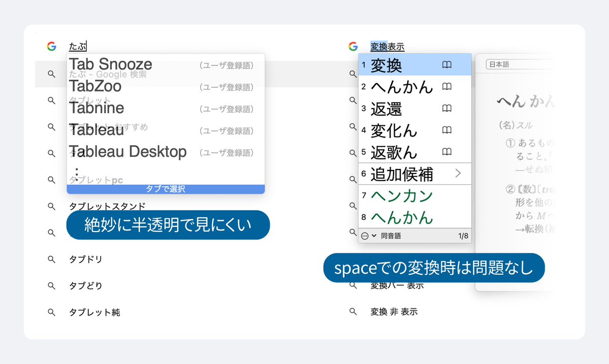Click the dictionary book icon next to 変換
This screenshot has height=364, width=609.
click(446, 64)
